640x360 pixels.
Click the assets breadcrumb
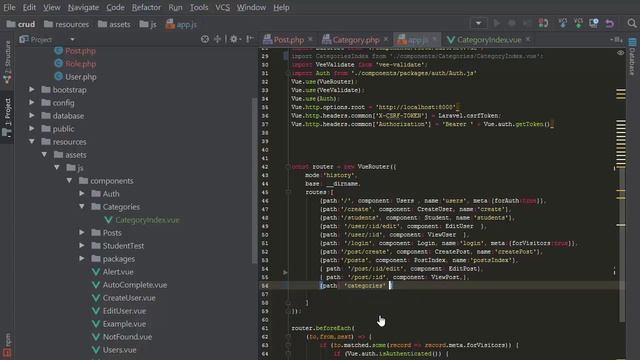[114, 24]
